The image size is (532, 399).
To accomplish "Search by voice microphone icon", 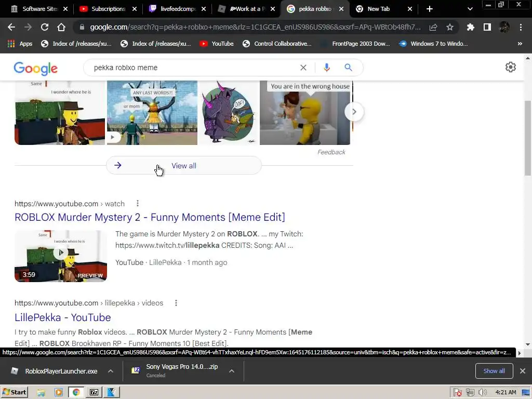I will coord(327,68).
